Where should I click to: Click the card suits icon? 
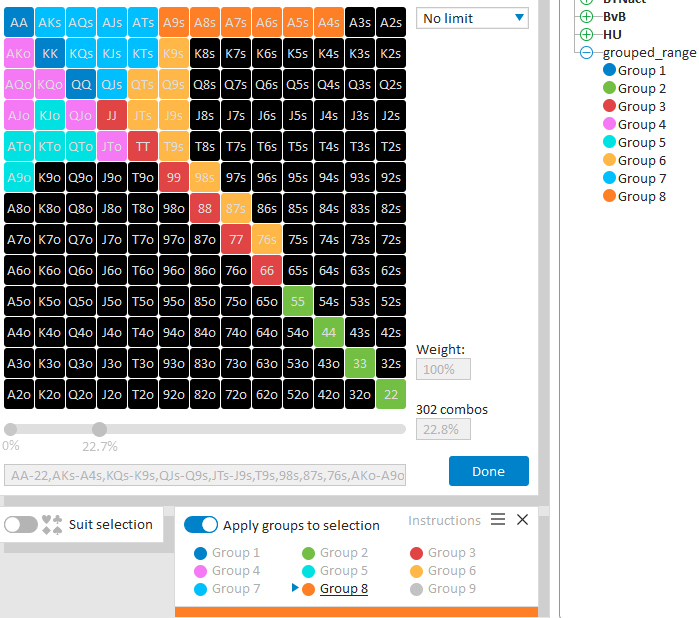click(52, 524)
